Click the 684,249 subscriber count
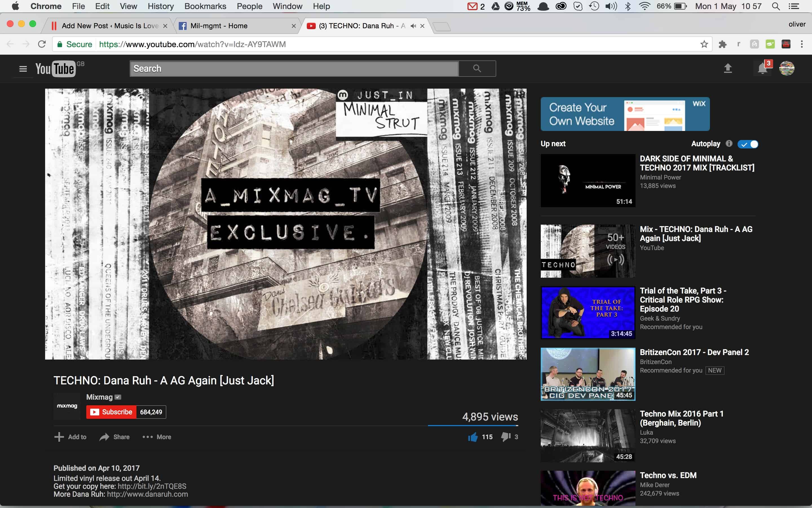Screen dimensions: 812x508 [151, 412]
